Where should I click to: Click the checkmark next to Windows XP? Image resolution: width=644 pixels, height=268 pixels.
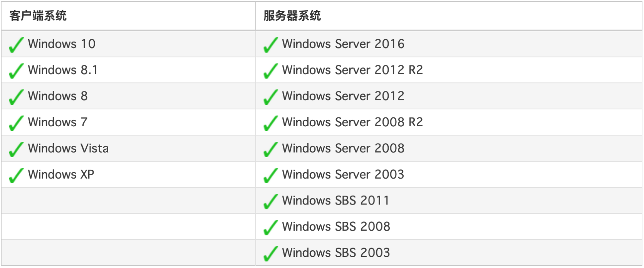pyautogui.click(x=16, y=176)
